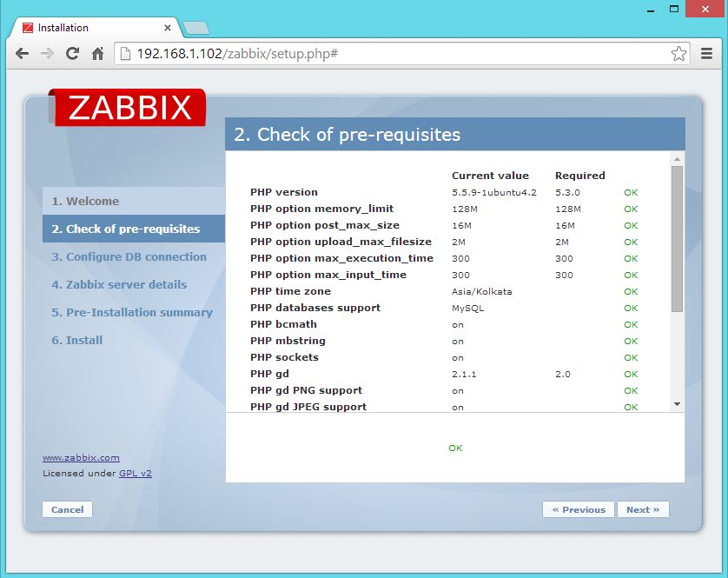Select the Welcome step in the sidebar
Screen dimensions: 728x578
coord(87,200)
